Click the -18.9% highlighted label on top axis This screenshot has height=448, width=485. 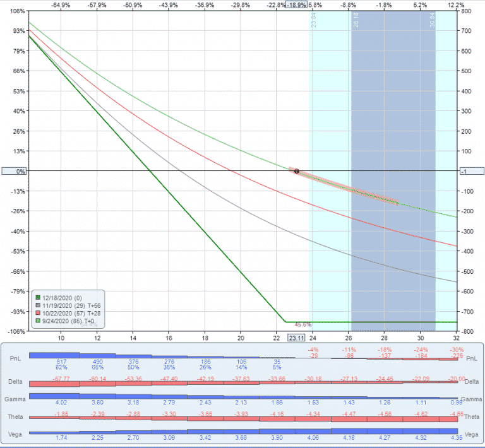point(296,4)
